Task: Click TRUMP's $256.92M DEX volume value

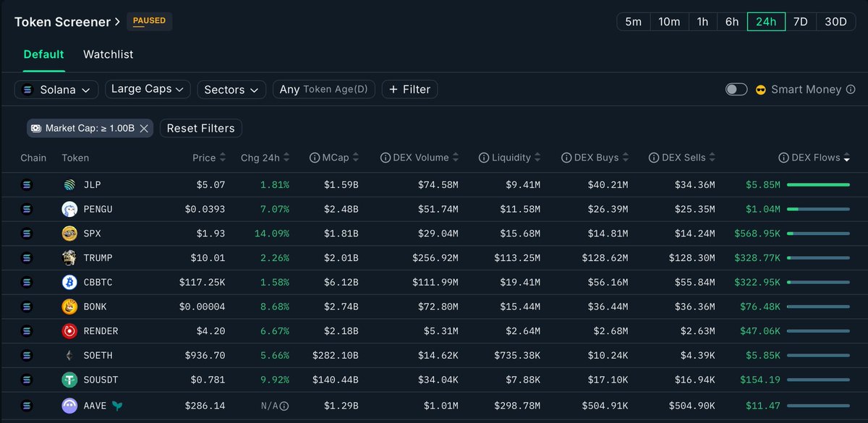Action: (435, 258)
